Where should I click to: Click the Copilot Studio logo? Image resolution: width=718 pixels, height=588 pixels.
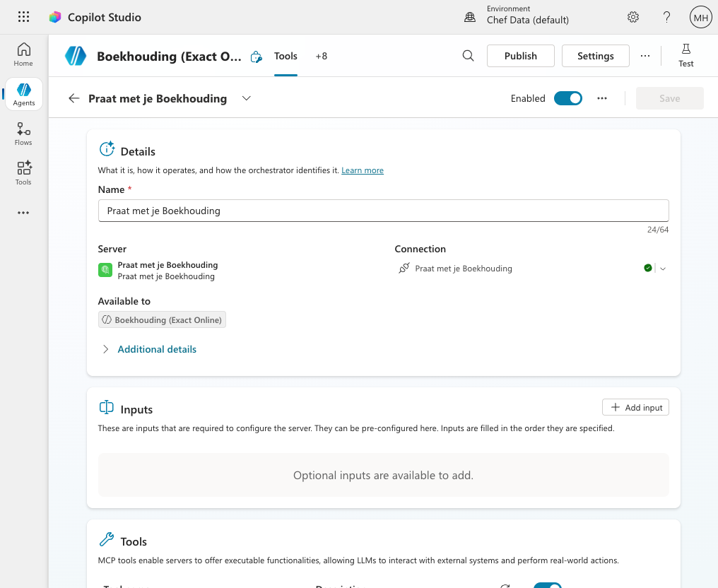pos(55,17)
